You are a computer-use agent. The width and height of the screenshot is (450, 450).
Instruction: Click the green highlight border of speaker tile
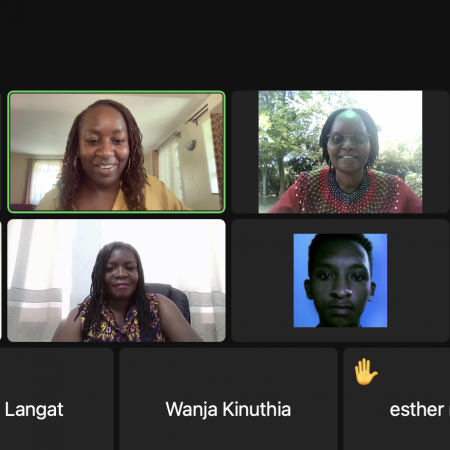(116, 92)
